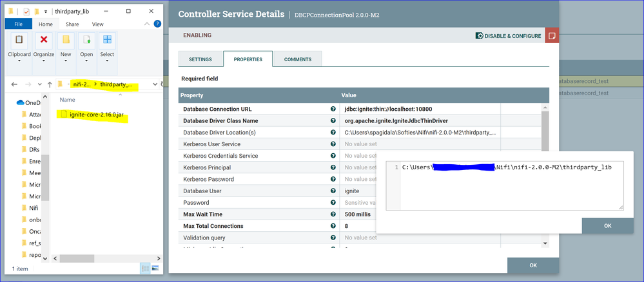The image size is (644, 282).
Task: Open the address bar history dropdown
Action: [x=155, y=84]
